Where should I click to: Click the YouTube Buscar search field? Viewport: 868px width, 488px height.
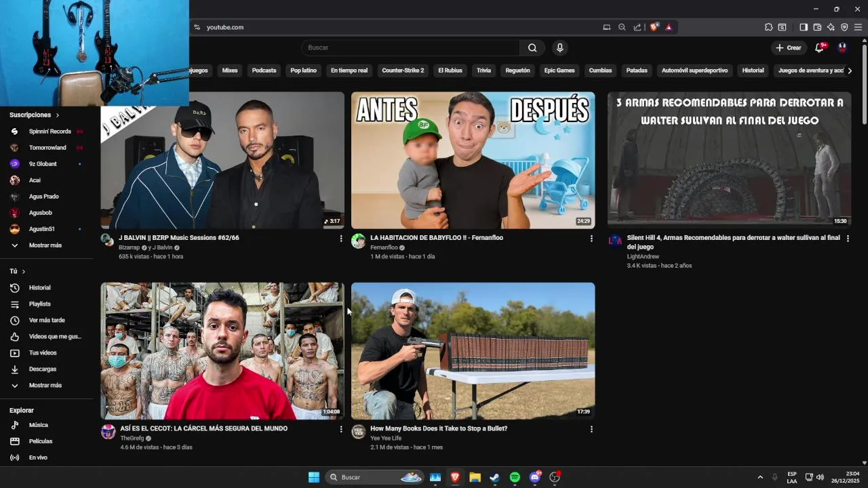click(410, 47)
